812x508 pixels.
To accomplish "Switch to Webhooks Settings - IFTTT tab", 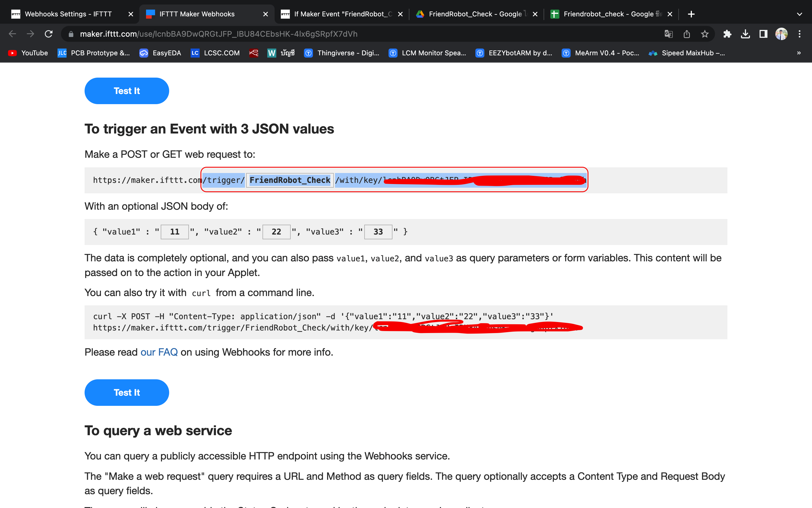I will (68, 14).
